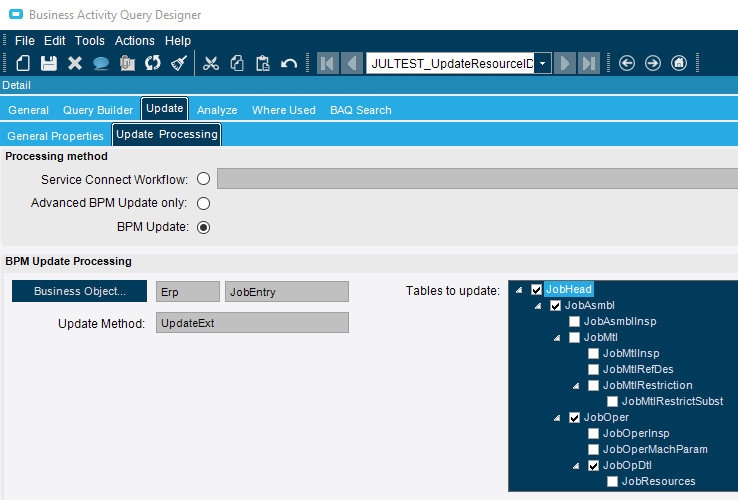Click the Cut scissors icon
This screenshot has width=738, height=500.
click(x=211, y=63)
